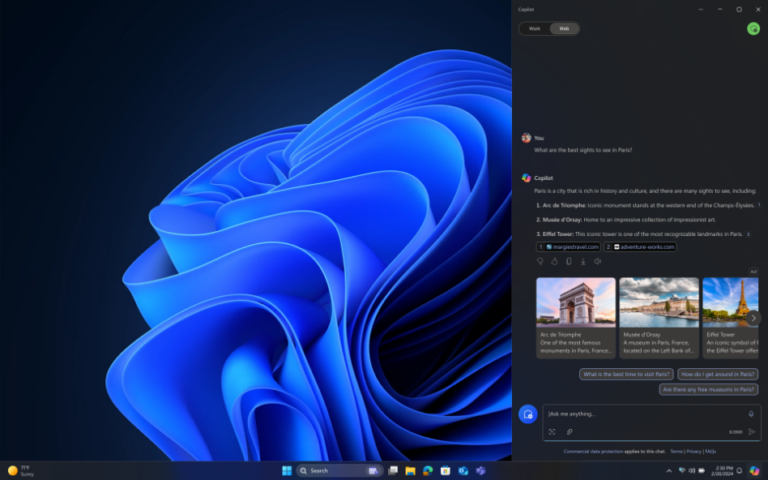Click the New topic round blue button

click(528, 414)
